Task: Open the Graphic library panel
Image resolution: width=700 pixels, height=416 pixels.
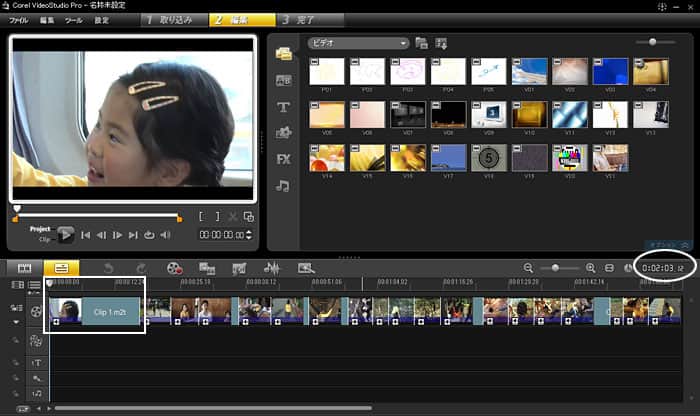Action: click(283, 133)
